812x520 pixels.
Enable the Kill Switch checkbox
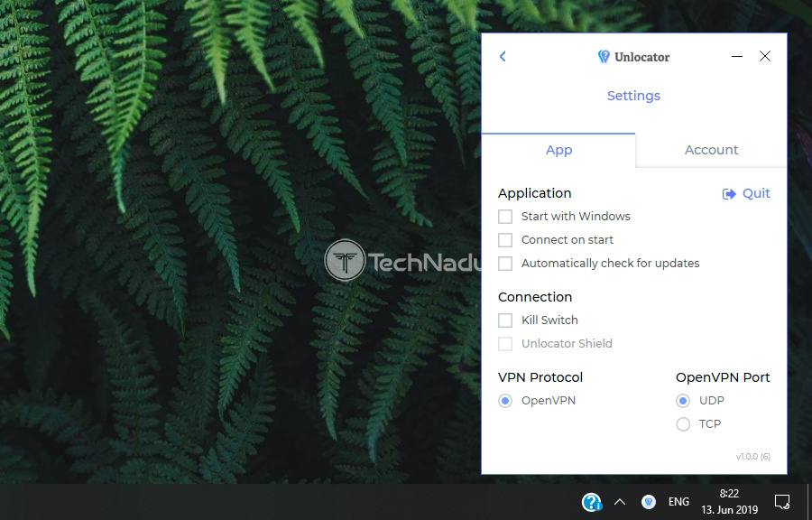pyautogui.click(x=505, y=320)
